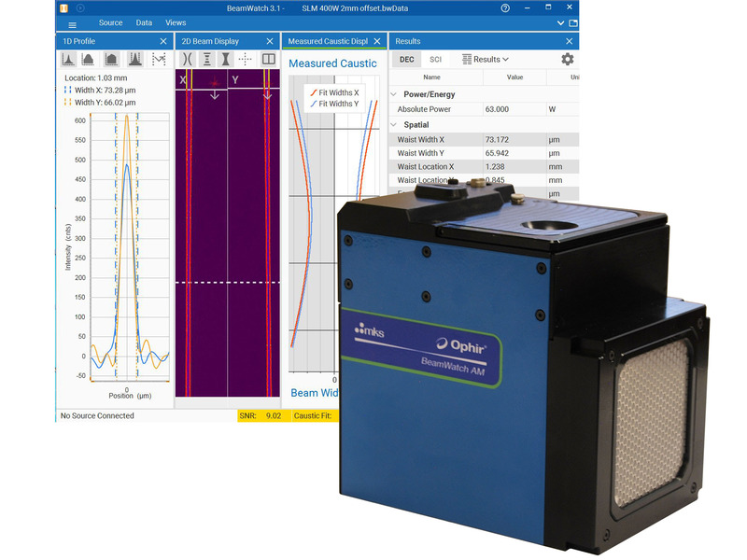Switch results to SCI notation
747x560 pixels.
pos(435,59)
